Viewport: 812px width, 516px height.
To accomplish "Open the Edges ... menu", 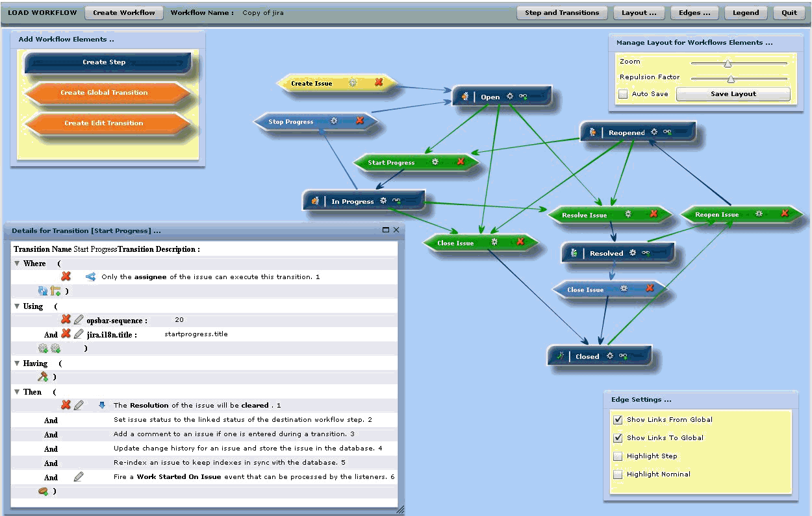I will 694,12.
